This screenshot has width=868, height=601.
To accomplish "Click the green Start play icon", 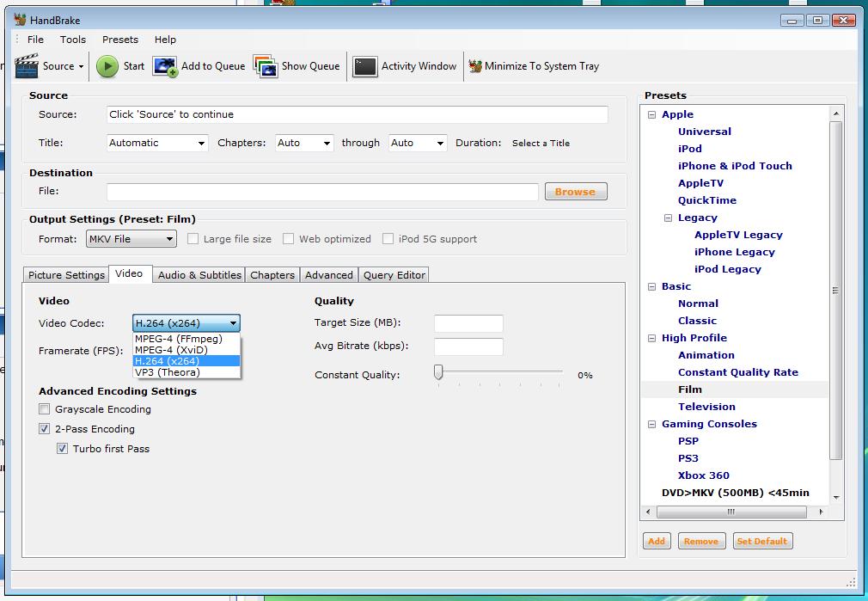I will 107,66.
